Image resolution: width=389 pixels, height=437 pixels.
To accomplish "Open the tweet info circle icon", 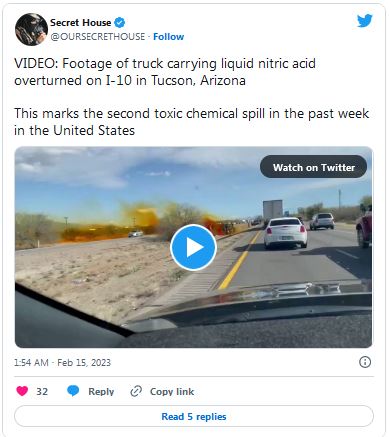I will pyautogui.click(x=365, y=362).
